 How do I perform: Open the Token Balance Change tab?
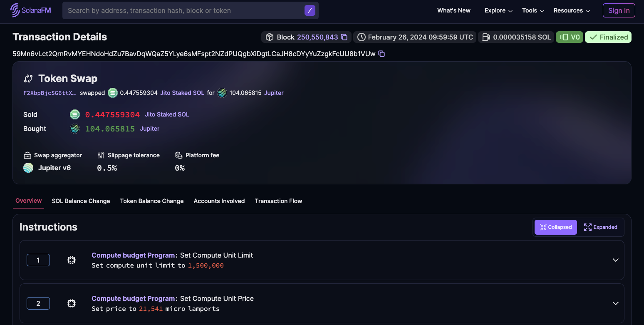[x=152, y=201]
